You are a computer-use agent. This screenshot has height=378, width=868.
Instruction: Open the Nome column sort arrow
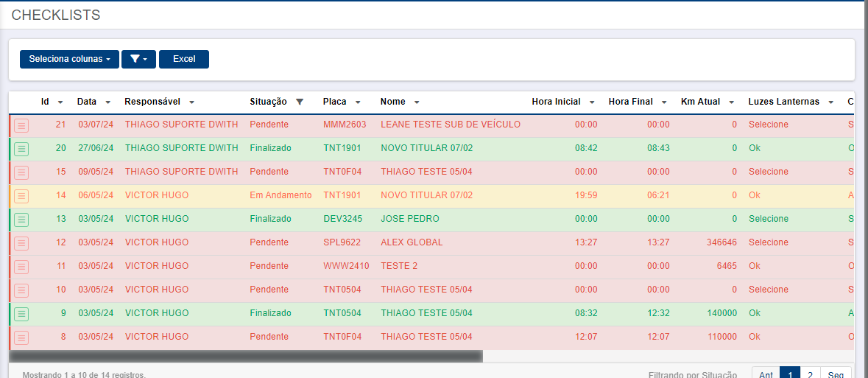coord(416,102)
